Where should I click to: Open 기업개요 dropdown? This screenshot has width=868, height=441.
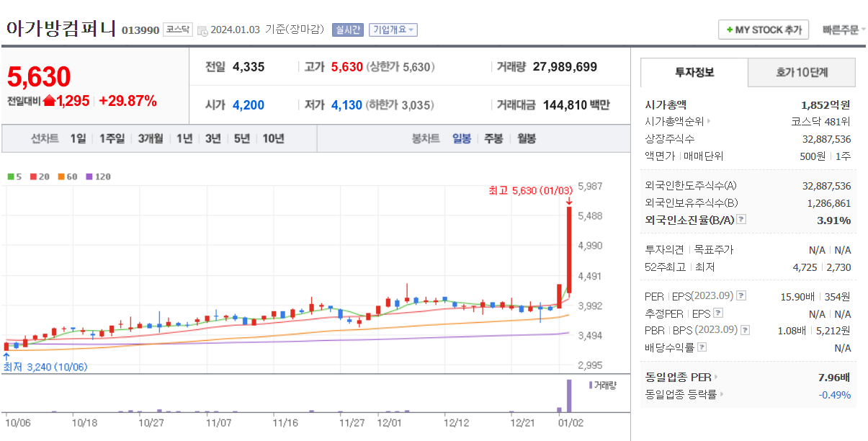click(x=393, y=30)
